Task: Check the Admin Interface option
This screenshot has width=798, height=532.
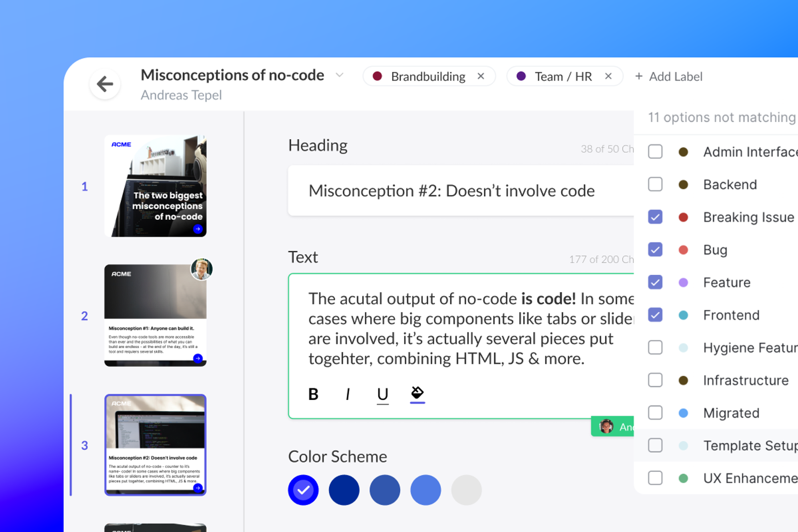Action: pyautogui.click(x=655, y=152)
